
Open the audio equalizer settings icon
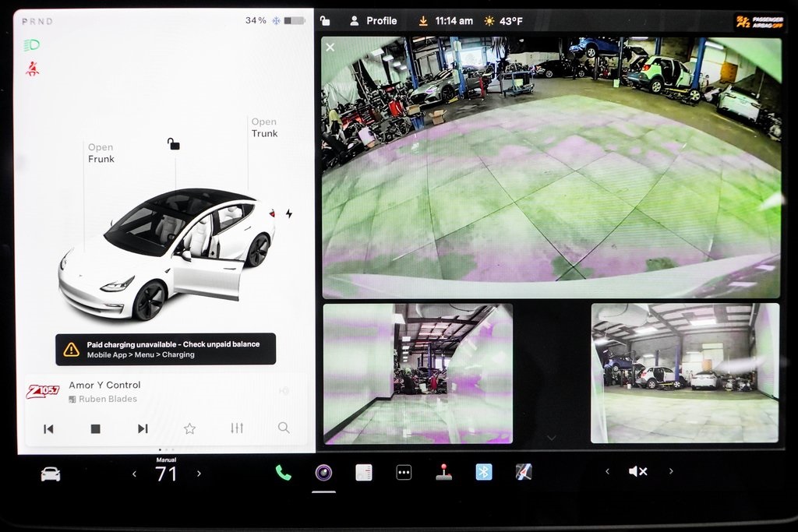(237, 428)
